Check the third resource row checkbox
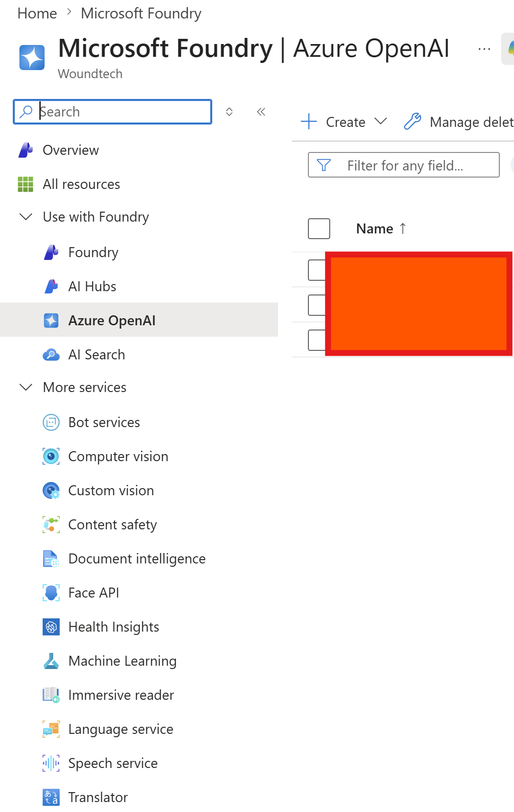514x812 pixels. pyautogui.click(x=316, y=339)
